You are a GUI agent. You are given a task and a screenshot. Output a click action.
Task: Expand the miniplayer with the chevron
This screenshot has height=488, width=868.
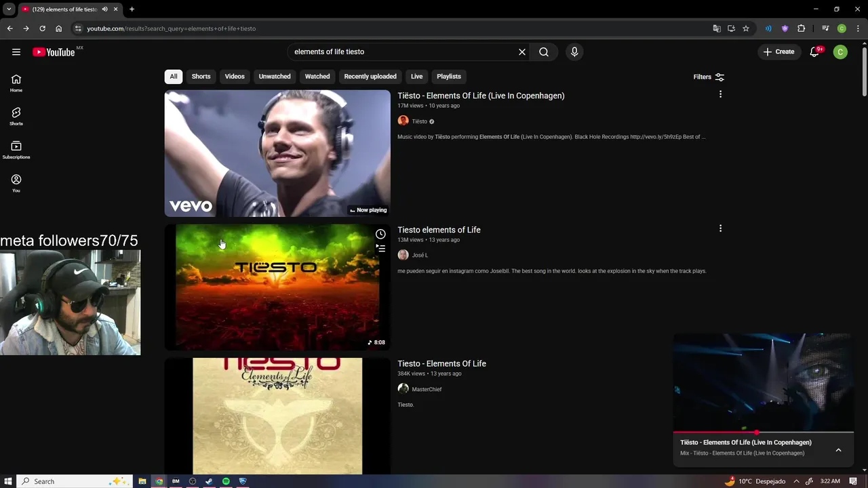838,450
